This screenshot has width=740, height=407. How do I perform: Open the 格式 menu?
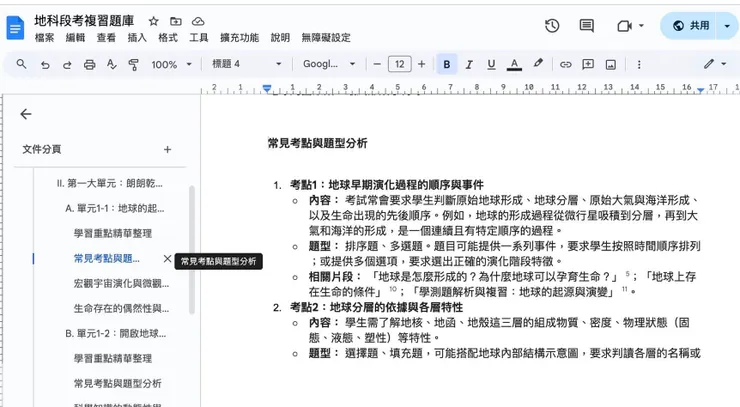click(x=168, y=38)
